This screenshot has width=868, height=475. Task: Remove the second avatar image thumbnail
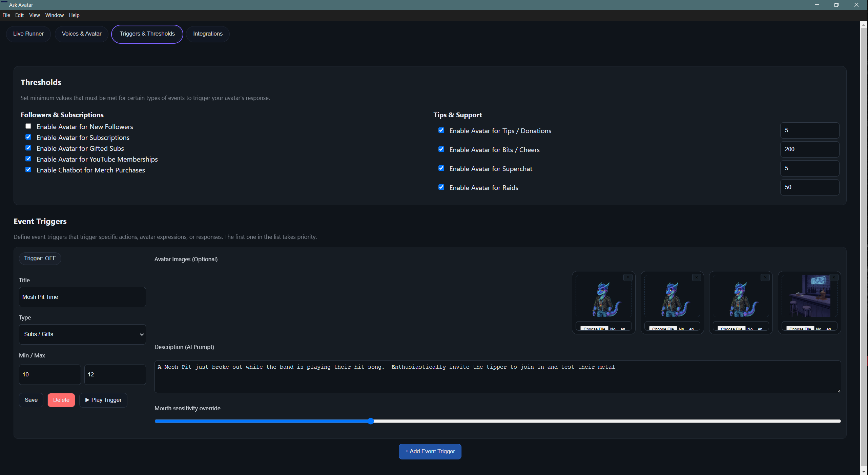[x=696, y=277]
